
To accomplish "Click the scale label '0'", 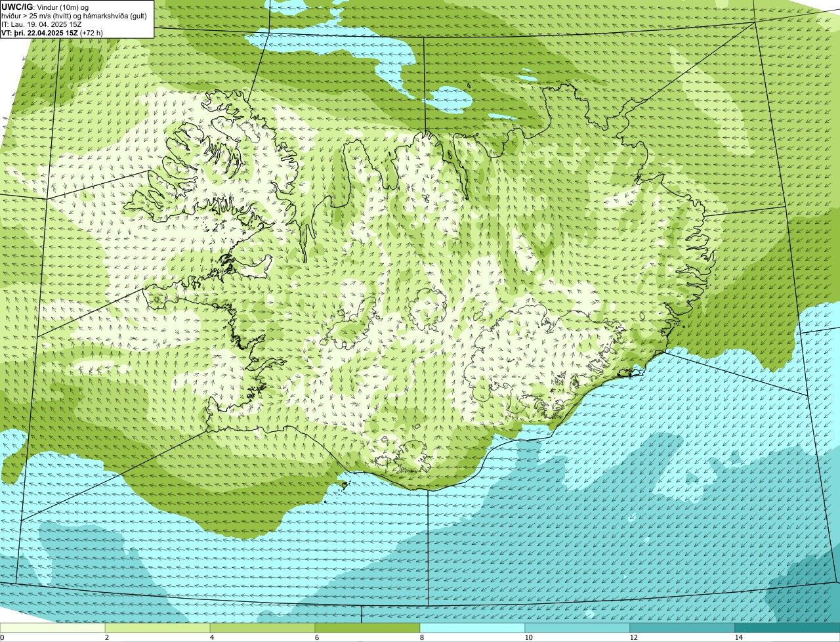I will pyautogui.click(x=3, y=637).
